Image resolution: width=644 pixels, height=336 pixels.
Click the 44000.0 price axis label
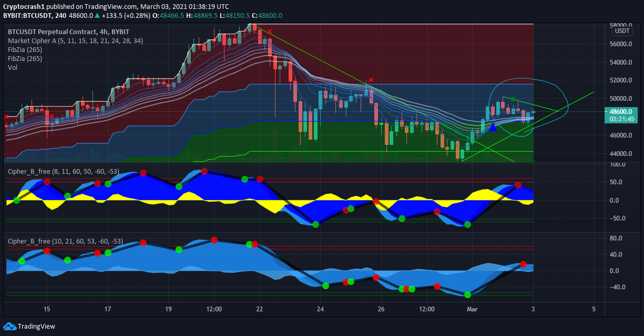(621, 154)
